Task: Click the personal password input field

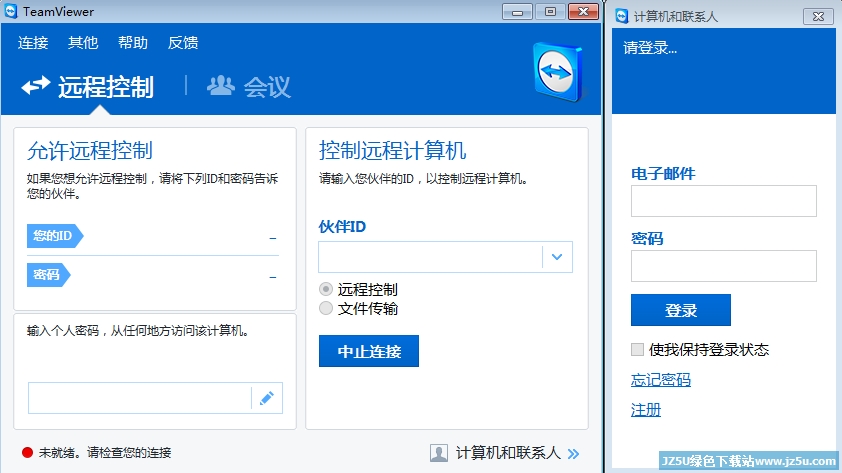Action: 140,398
